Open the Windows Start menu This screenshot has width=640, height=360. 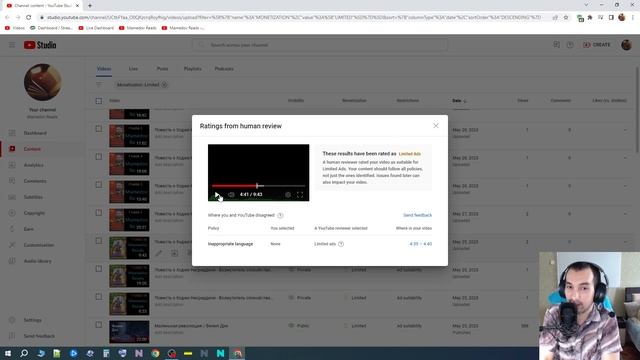coord(7,353)
